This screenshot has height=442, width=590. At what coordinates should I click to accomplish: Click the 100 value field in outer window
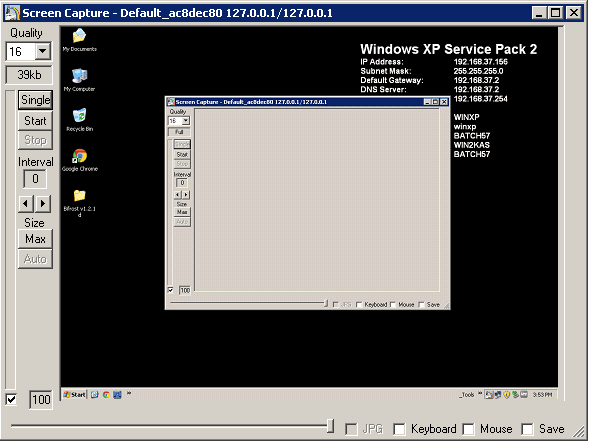[41, 399]
